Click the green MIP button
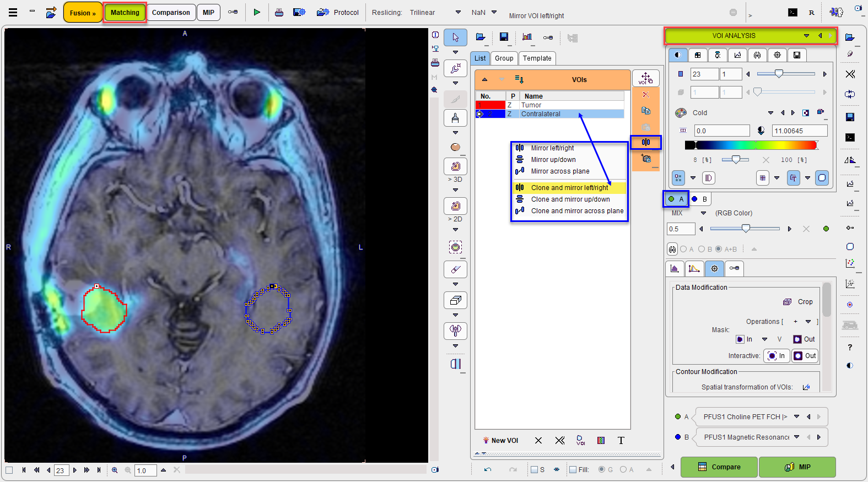The width and height of the screenshot is (868, 482). pyautogui.click(x=797, y=467)
